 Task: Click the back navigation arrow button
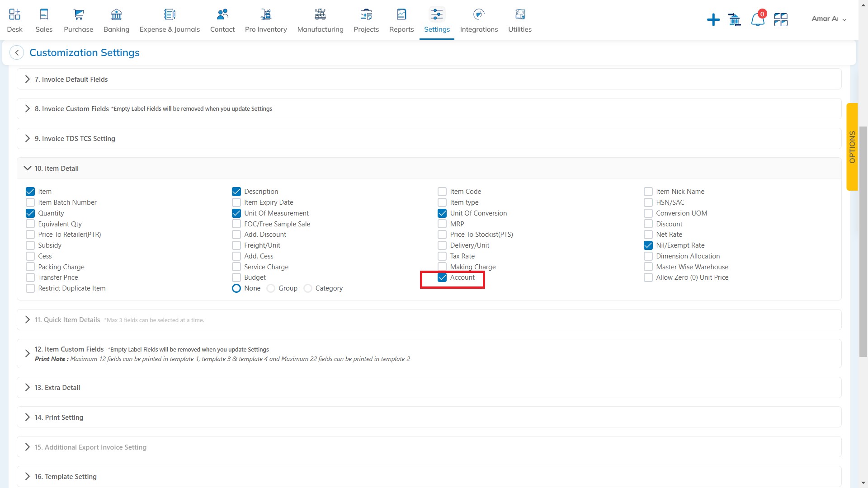pyautogui.click(x=17, y=52)
